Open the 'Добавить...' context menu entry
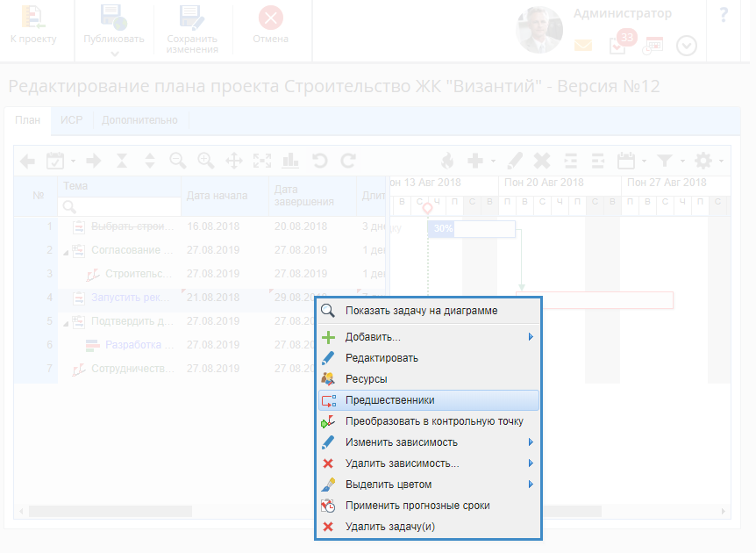The image size is (756, 553). (428, 337)
